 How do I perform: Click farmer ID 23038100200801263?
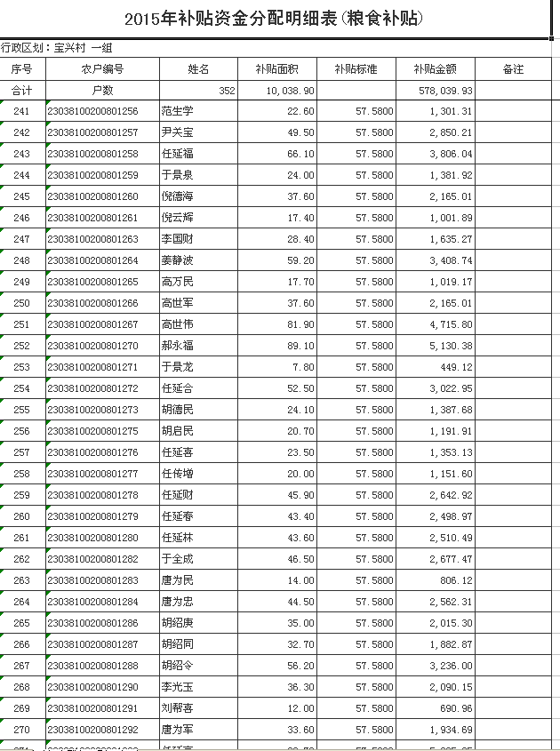click(102, 239)
